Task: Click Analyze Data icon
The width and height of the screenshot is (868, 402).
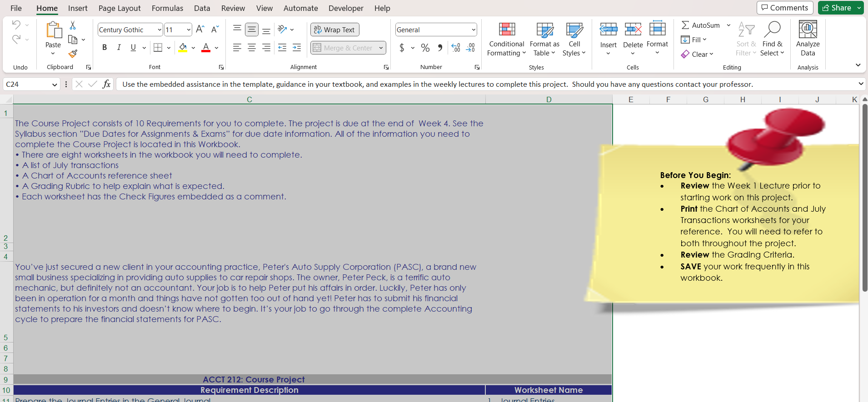Action: tap(808, 30)
